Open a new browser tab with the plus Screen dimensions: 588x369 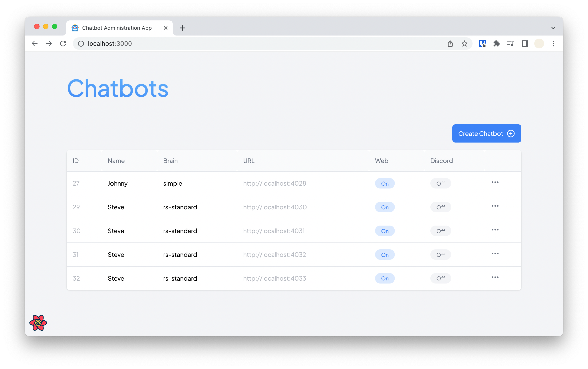tap(182, 28)
